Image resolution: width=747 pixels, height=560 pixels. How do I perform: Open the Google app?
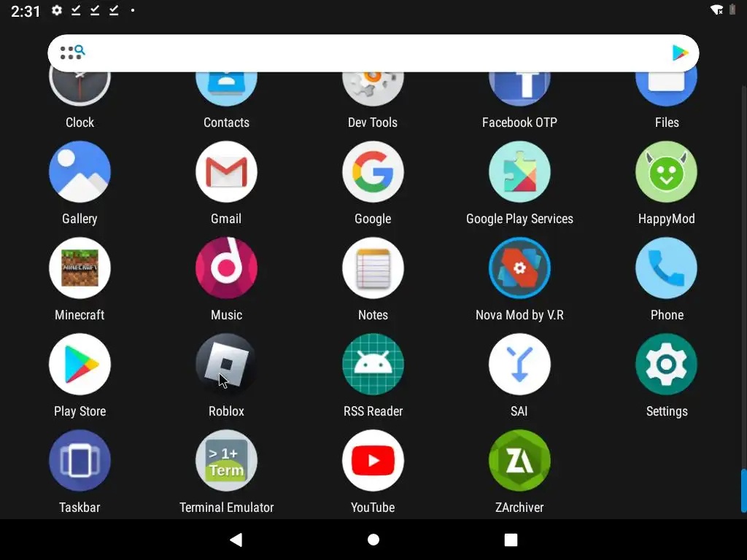click(373, 172)
